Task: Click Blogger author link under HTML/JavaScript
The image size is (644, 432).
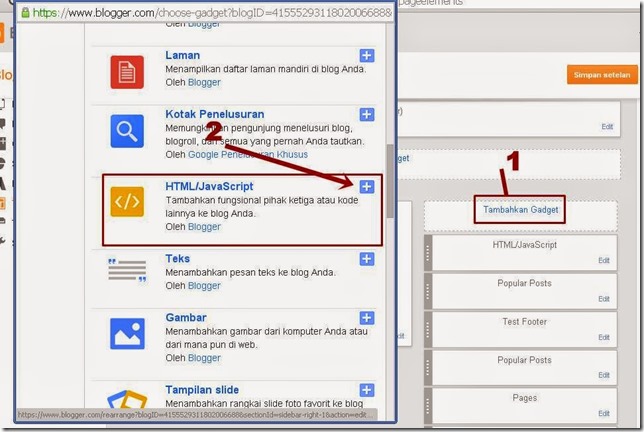Action: (204, 227)
